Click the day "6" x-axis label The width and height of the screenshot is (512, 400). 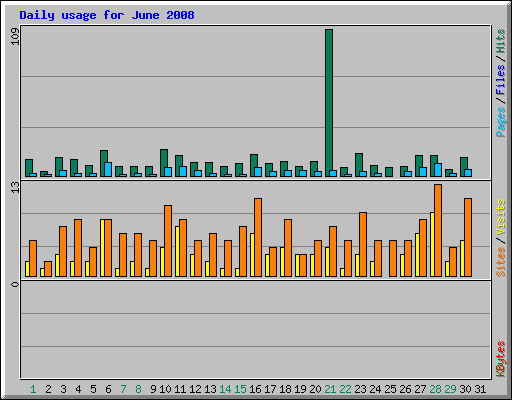pos(108,389)
